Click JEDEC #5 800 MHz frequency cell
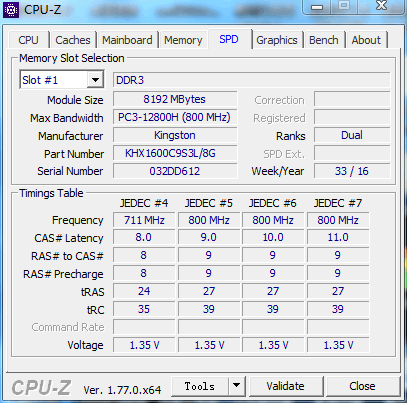This screenshot has height=403, width=407. [209, 220]
